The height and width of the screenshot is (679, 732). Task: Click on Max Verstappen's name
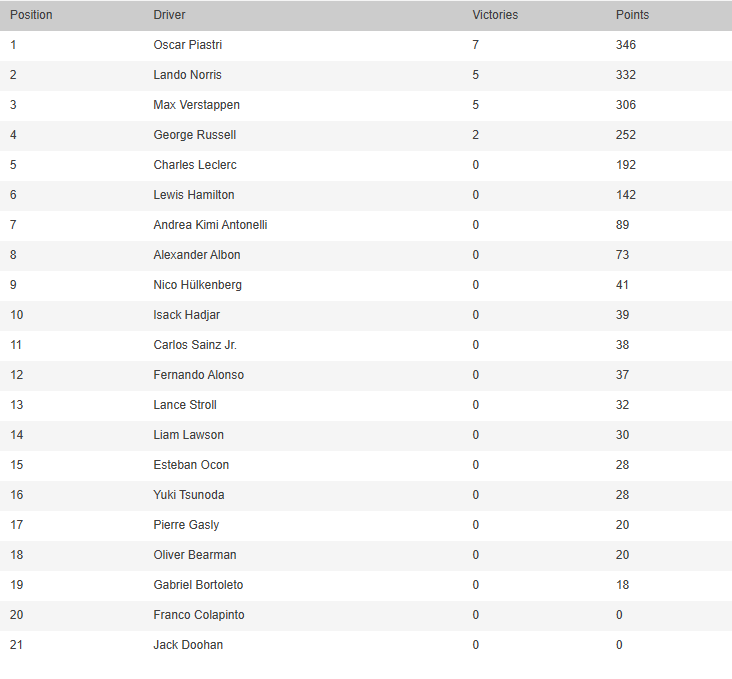196,105
